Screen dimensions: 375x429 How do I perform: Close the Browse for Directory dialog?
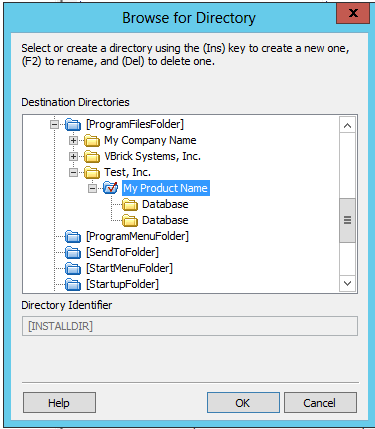(353, 13)
